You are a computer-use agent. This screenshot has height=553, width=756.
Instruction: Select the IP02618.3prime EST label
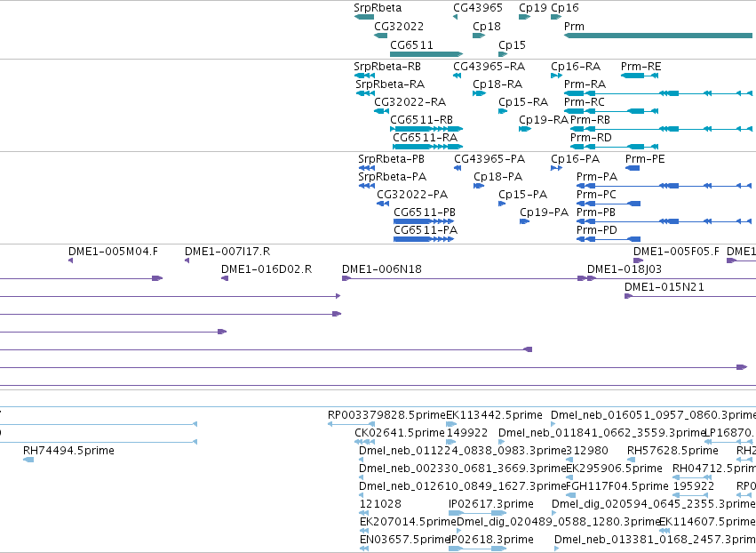490,540
